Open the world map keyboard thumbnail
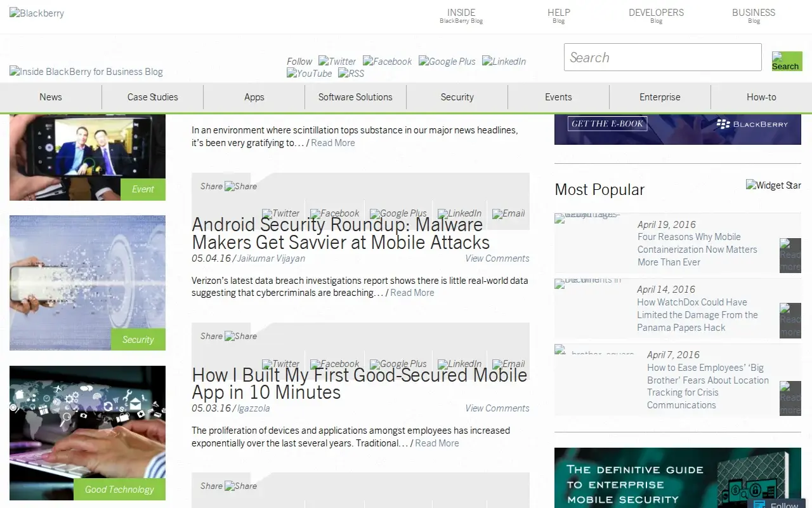The width and height of the screenshot is (812, 508). [x=88, y=433]
